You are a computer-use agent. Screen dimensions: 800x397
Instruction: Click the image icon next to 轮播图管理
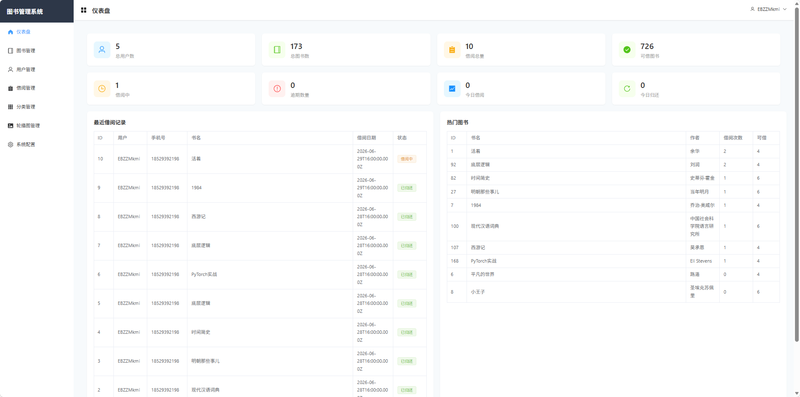point(11,126)
